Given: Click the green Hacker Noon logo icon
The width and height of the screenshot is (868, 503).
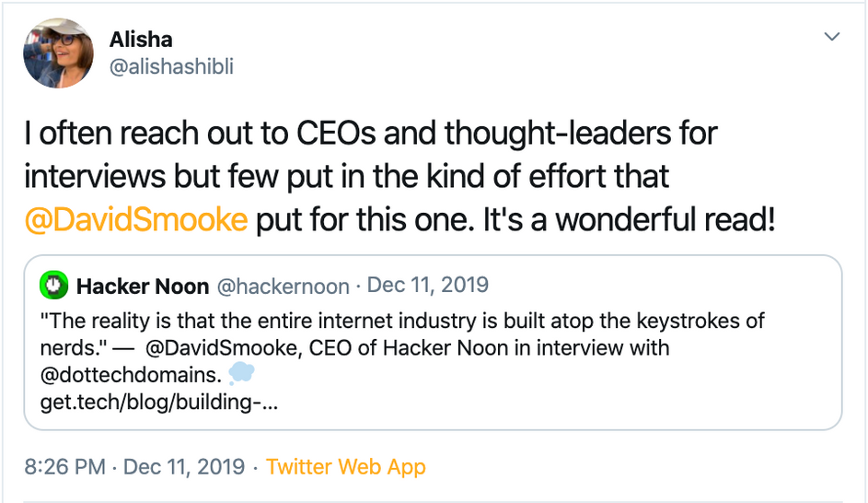Looking at the screenshot, I should point(54,286).
